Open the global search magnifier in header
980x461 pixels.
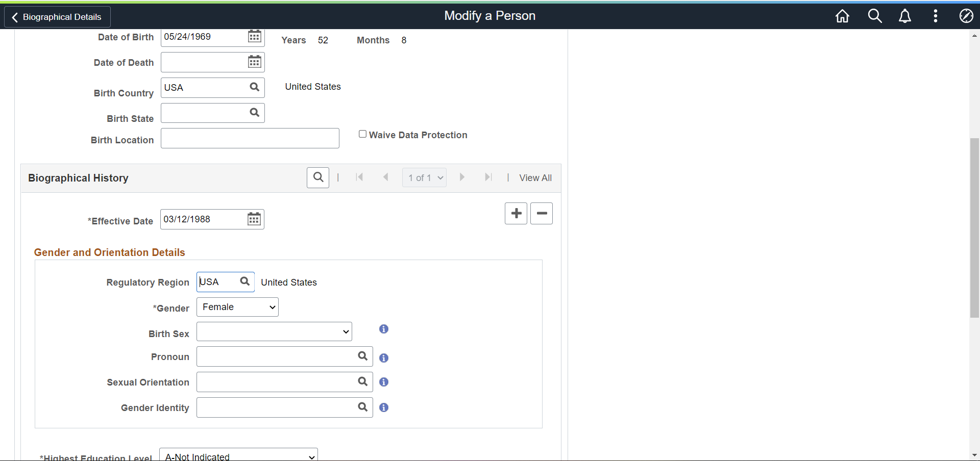pos(874,16)
